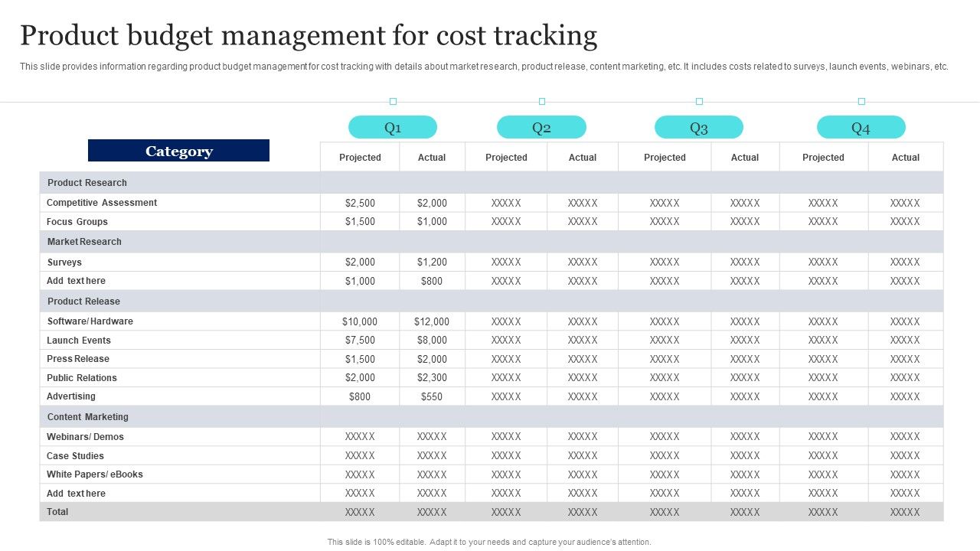Select Press Release Q1 projected $1,500
This screenshot has width=980, height=551.
[x=360, y=360]
